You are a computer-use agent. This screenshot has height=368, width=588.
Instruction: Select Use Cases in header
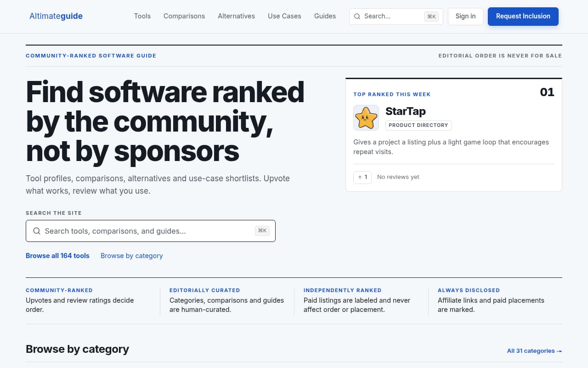[x=284, y=16]
